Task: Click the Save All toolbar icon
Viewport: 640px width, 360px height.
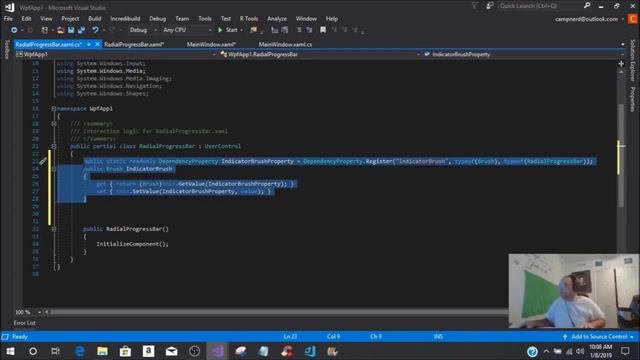Action: (81, 30)
